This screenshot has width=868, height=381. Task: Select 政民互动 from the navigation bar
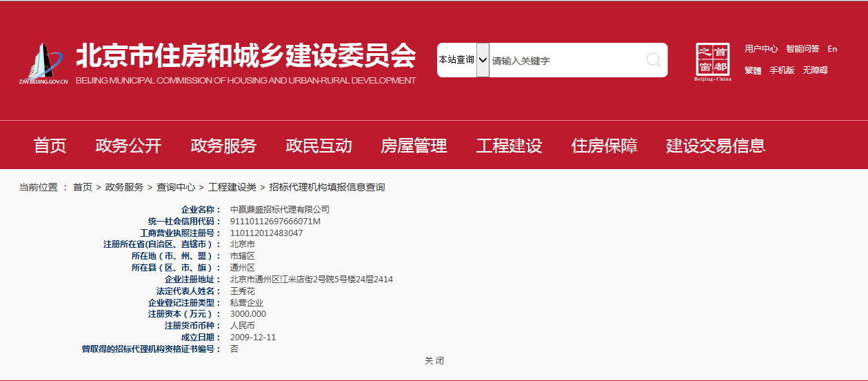319,146
